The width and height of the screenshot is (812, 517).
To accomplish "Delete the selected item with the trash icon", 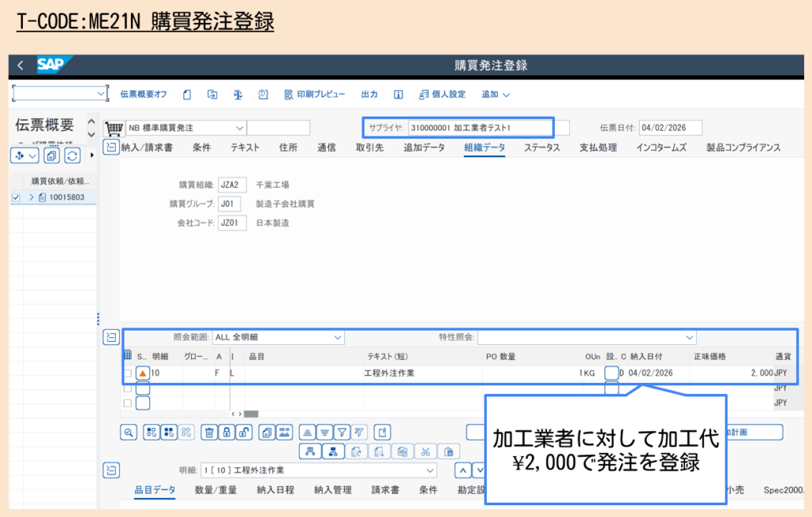I will point(208,431).
